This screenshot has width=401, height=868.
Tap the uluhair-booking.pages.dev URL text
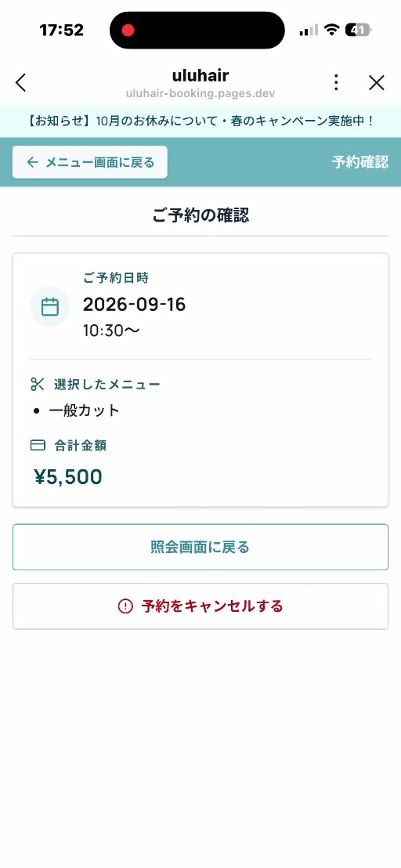(x=200, y=93)
